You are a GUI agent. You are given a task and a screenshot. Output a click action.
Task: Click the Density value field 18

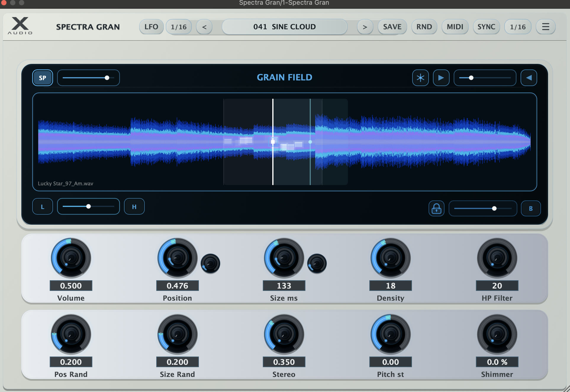pos(391,286)
